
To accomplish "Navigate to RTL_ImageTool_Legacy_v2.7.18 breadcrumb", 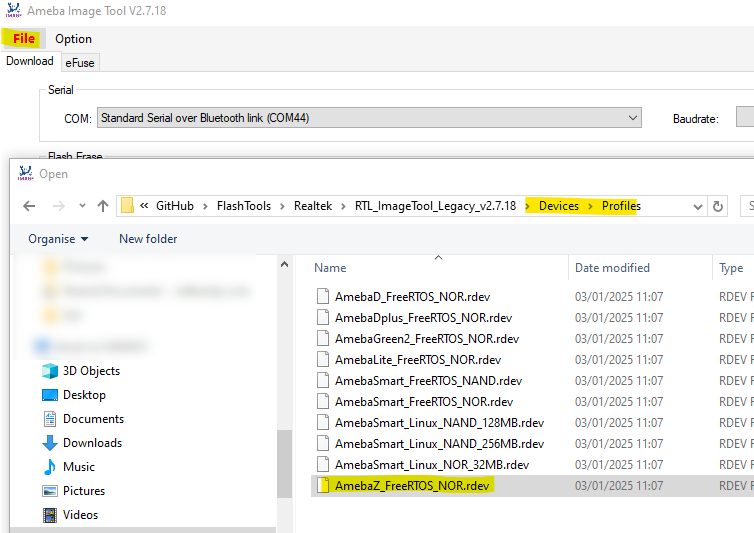I will pyautogui.click(x=435, y=206).
